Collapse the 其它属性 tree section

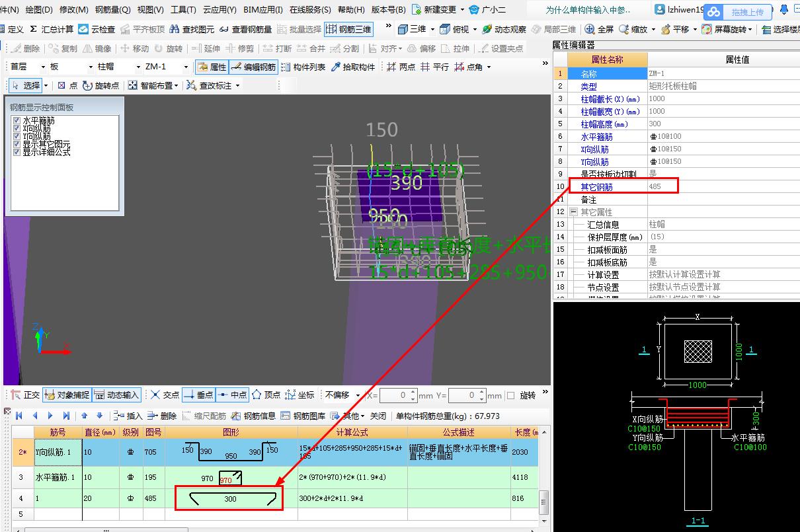pyautogui.click(x=573, y=212)
